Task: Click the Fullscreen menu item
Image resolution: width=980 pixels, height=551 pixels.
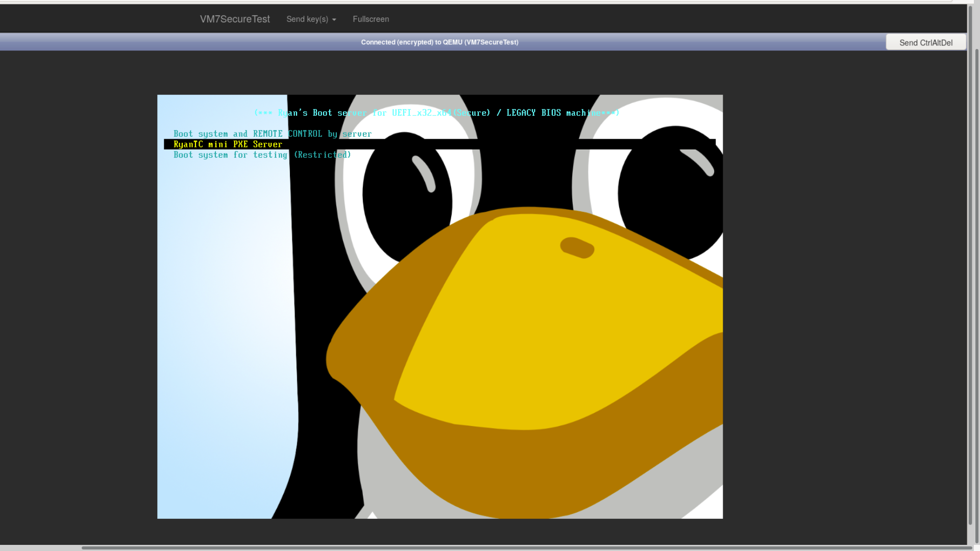Action: [x=371, y=19]
